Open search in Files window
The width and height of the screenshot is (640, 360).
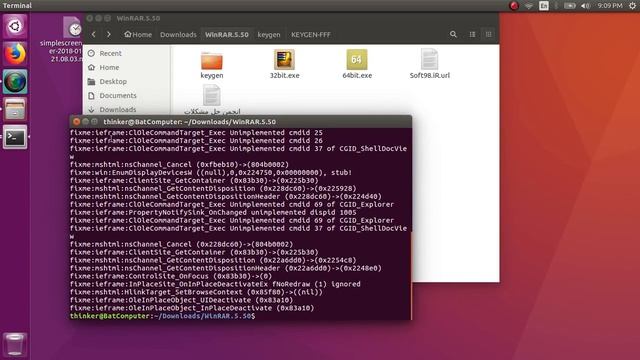click(453, 35)
